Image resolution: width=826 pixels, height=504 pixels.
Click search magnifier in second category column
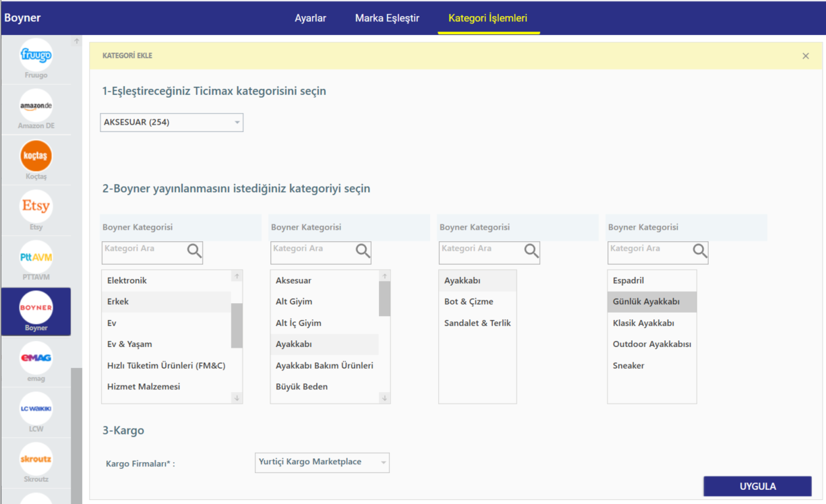pyautogui.click(x=363, y=251)
